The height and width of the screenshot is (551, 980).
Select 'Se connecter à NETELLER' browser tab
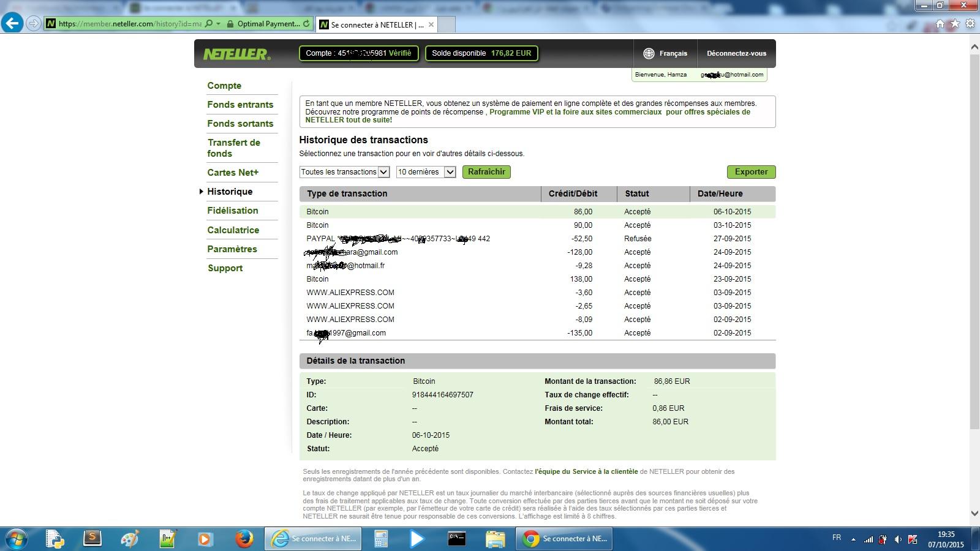(377, 24)
